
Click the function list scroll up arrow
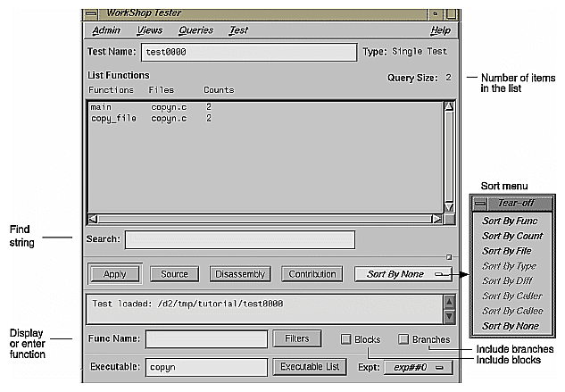449,106
